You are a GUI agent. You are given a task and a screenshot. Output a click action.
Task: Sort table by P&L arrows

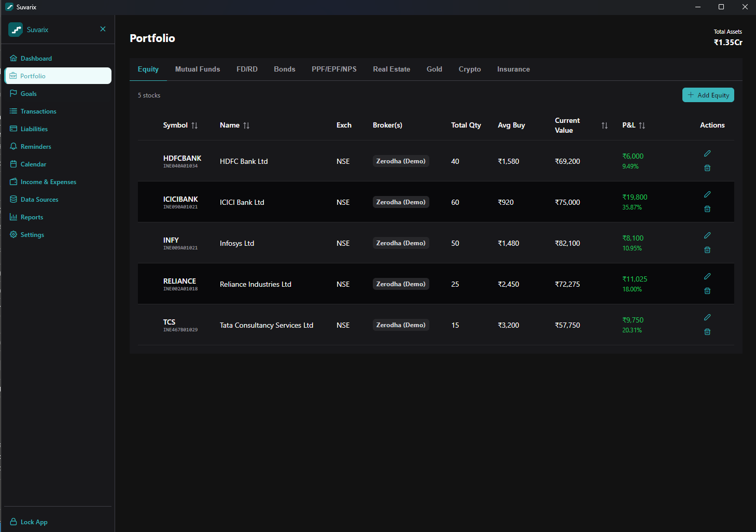pyautogui.click(x=642, y=125)
